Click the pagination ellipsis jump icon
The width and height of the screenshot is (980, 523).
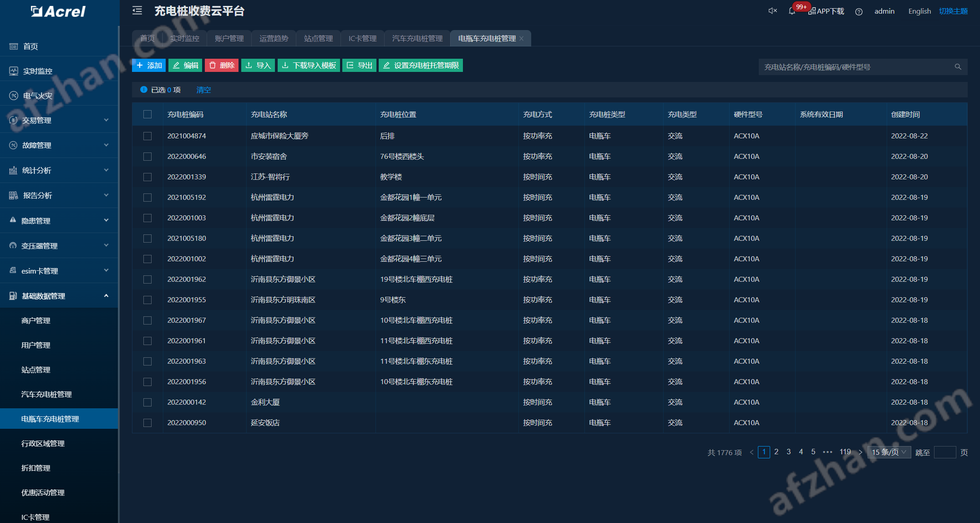coord(828,452)
